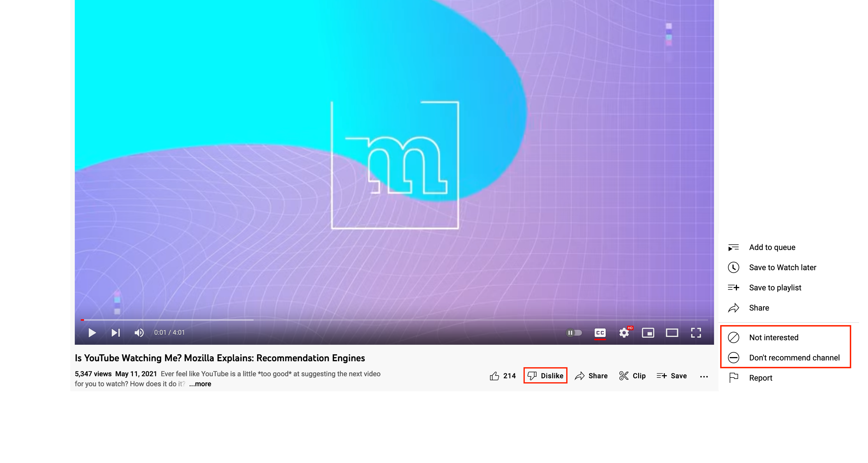Like the video with 214 likes

coord(503,376)
